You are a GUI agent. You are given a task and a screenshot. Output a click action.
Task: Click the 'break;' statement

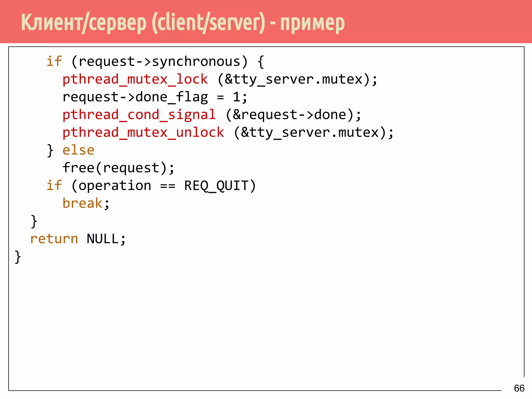[x=86, y=203]
